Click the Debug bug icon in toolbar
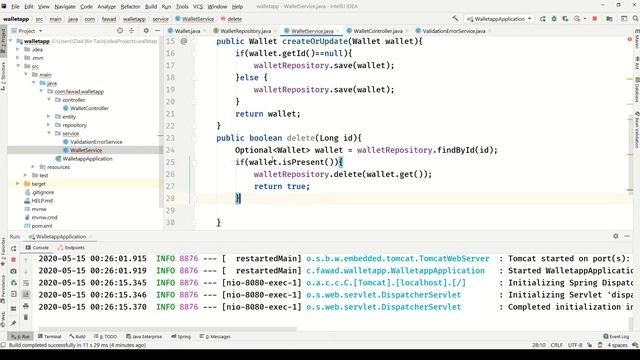 554,19
